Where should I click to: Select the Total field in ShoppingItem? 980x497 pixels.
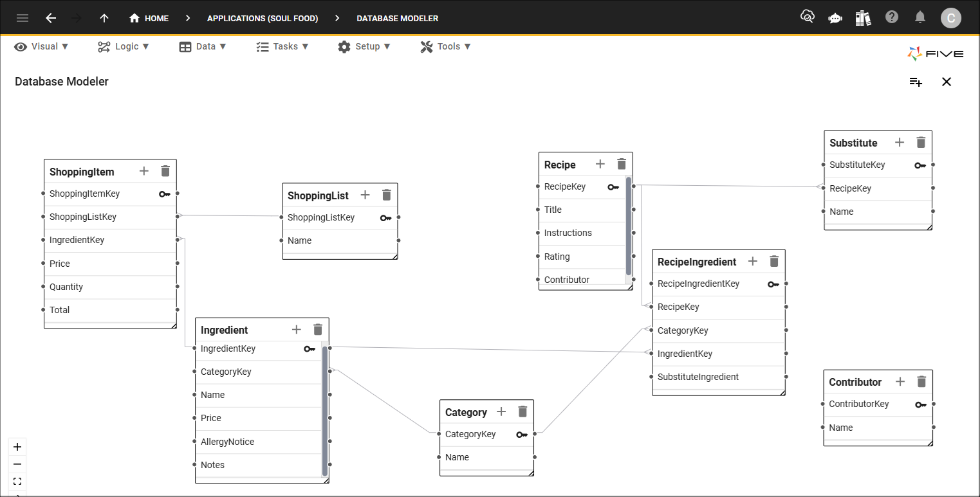pyautogui.click(x=110, y=310)
